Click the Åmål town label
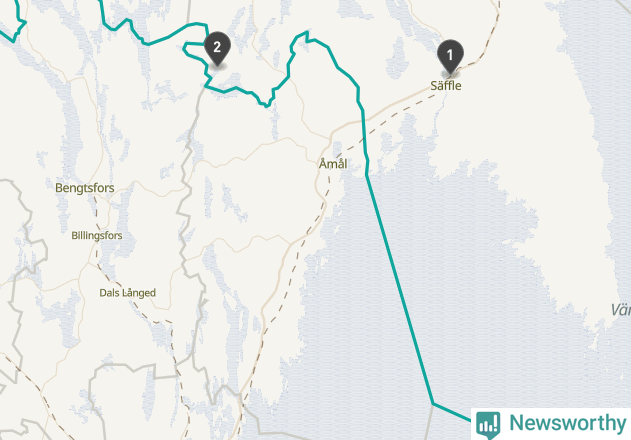Screen dimensions: 631x440 pyautogui.click(x=333, y=164)
